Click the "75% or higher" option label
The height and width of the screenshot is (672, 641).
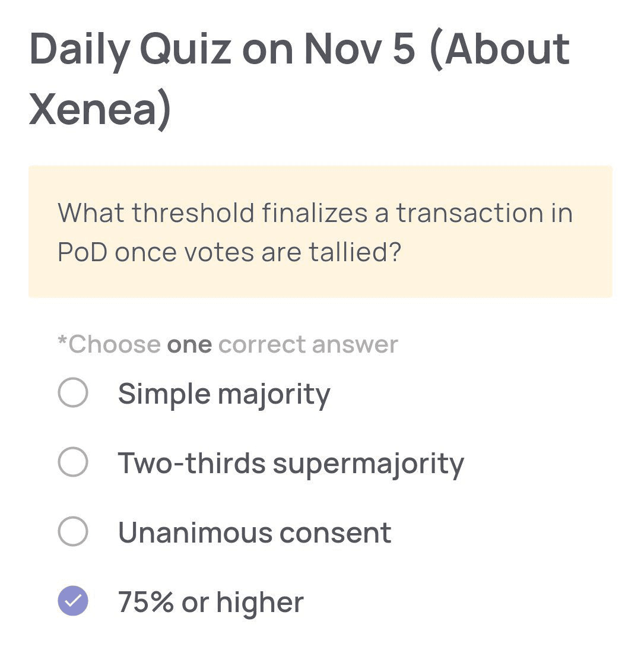(x=211, y=602)
